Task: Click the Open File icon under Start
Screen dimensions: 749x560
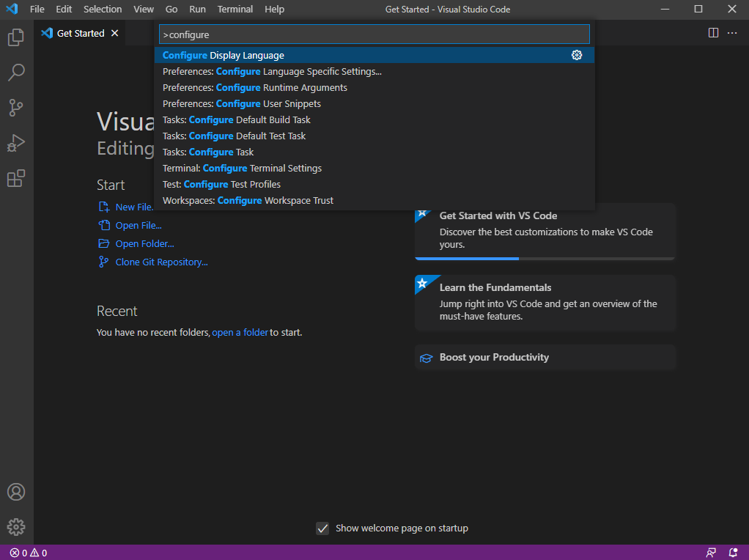Action: pyautogui.click(x=103, y=225)
